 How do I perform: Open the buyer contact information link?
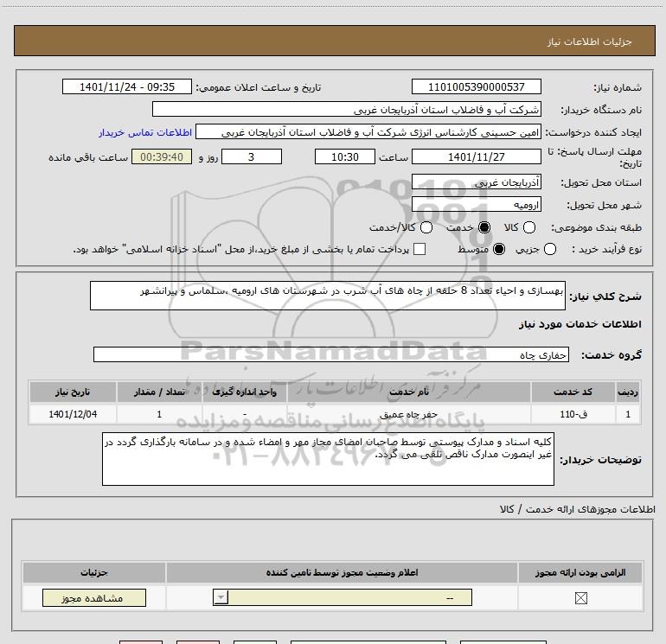(145, 133)
